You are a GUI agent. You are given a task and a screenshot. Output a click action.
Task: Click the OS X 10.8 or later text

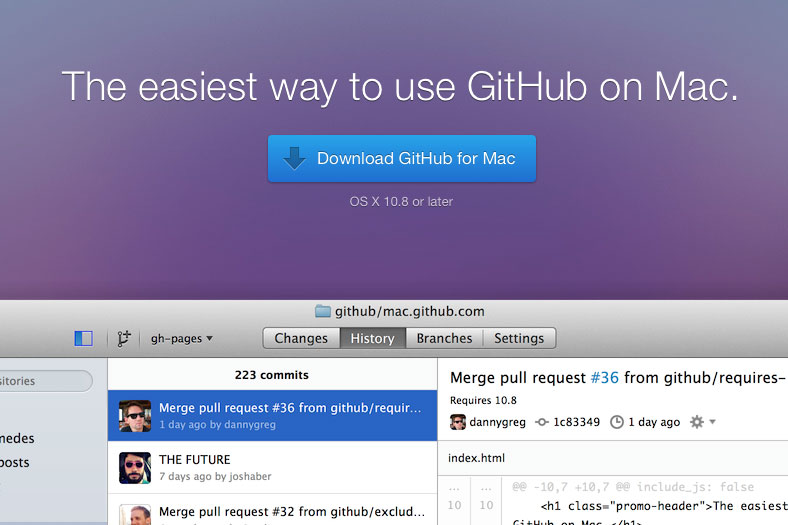401,201
